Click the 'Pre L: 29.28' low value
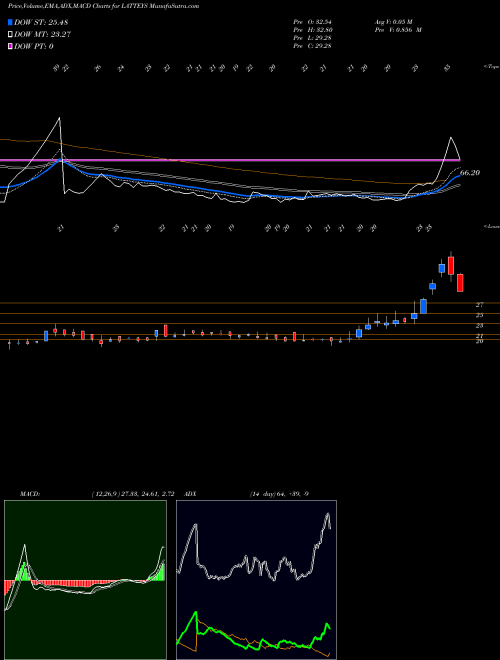This screenshot has height=660, width=500. point(312,38)
